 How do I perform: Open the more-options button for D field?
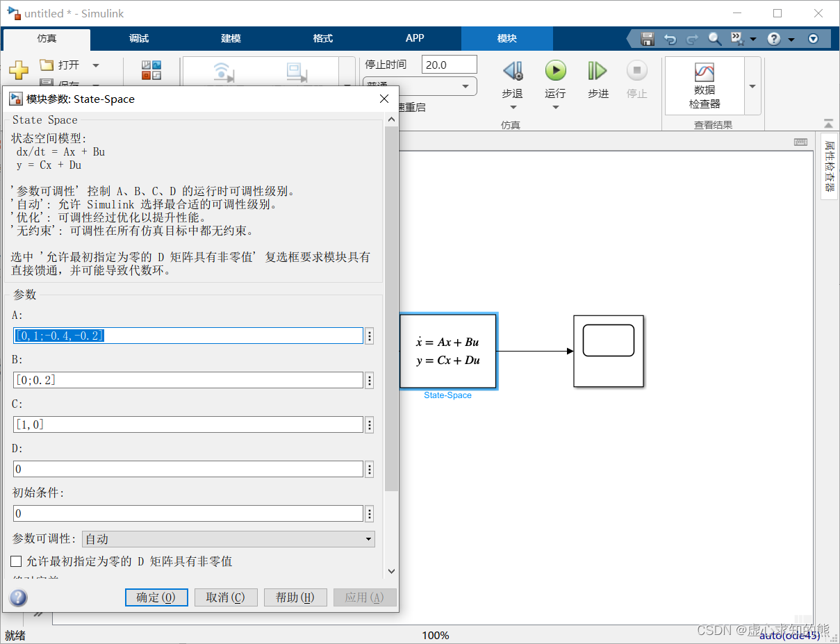point(370,470)
